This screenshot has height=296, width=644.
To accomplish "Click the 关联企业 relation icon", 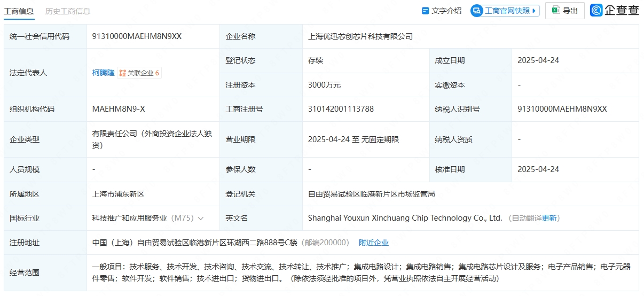I will (x=122, y=73).
